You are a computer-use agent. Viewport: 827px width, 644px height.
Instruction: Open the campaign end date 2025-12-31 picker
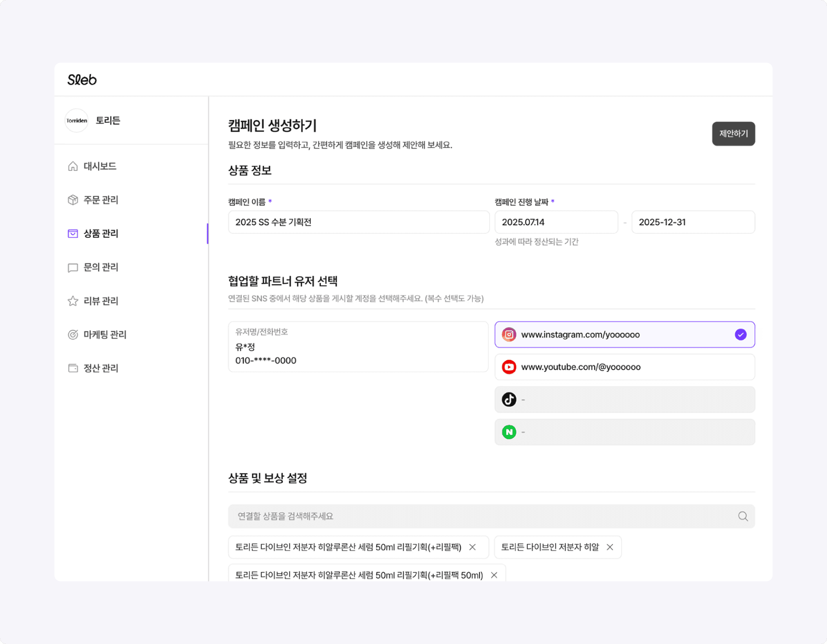693,222
